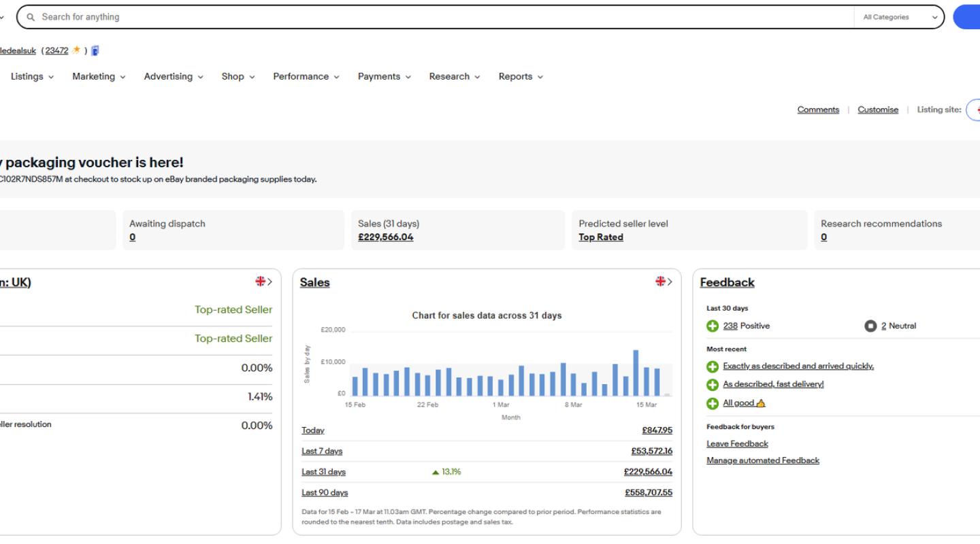The width and height of the screenshot is (980, 544).
Task: Click the tallest bar in sales chart
Action: pos(636,373)
